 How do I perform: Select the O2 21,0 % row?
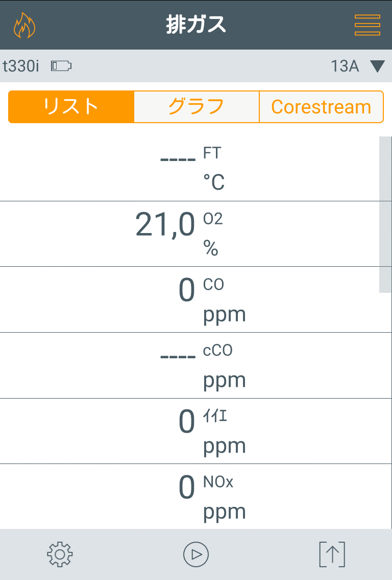point(190,234)
